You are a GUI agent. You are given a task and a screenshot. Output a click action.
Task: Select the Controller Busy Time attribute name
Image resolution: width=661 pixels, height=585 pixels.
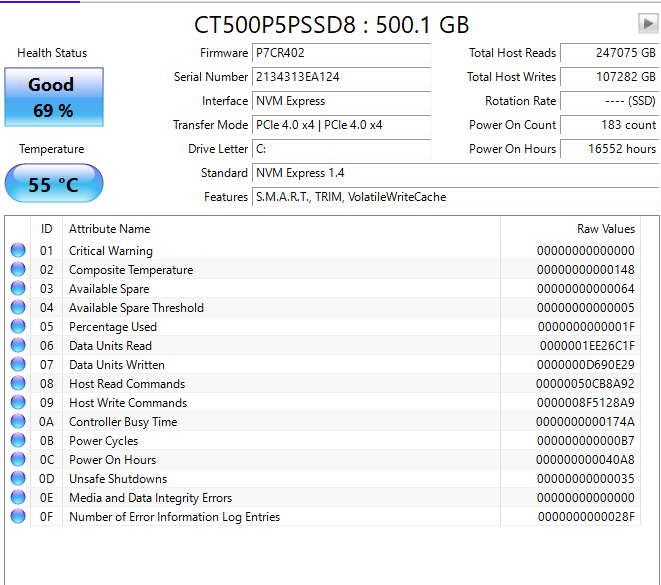[x=123, y=421]
